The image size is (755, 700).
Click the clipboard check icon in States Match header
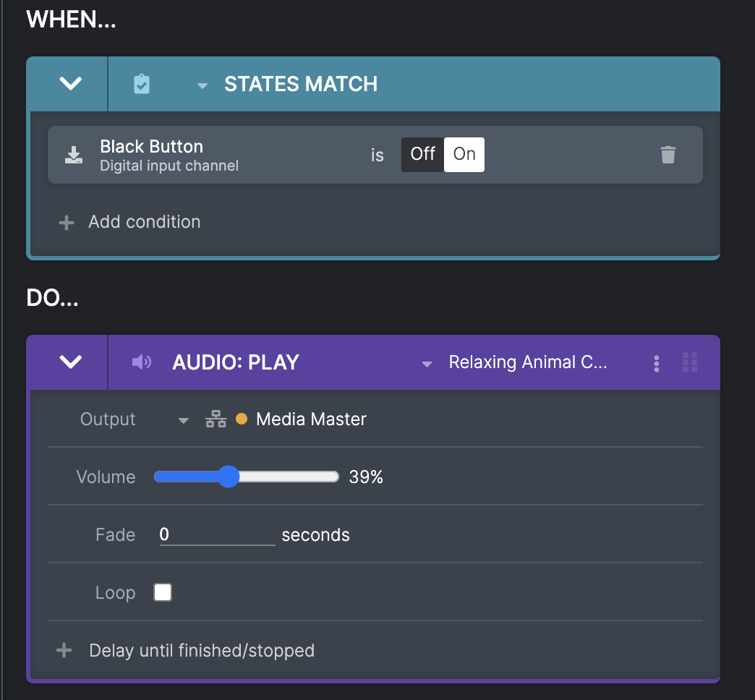coord(142,84)
